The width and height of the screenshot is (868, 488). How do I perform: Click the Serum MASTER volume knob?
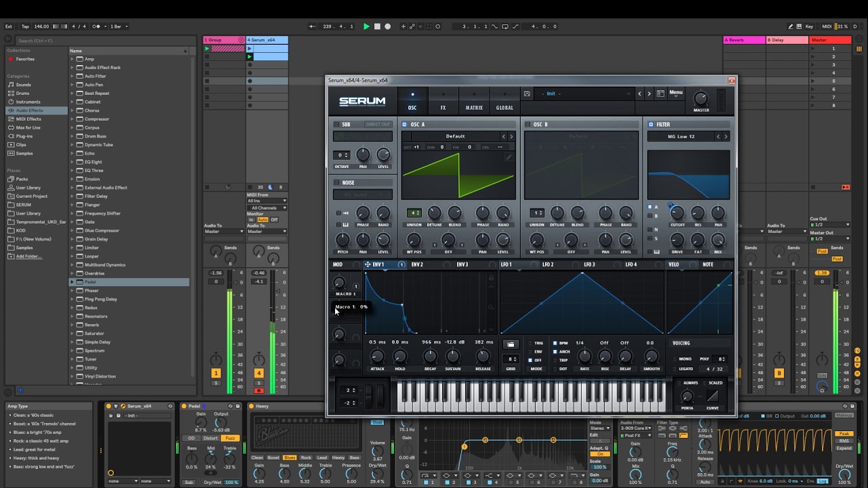coord(701,98)
